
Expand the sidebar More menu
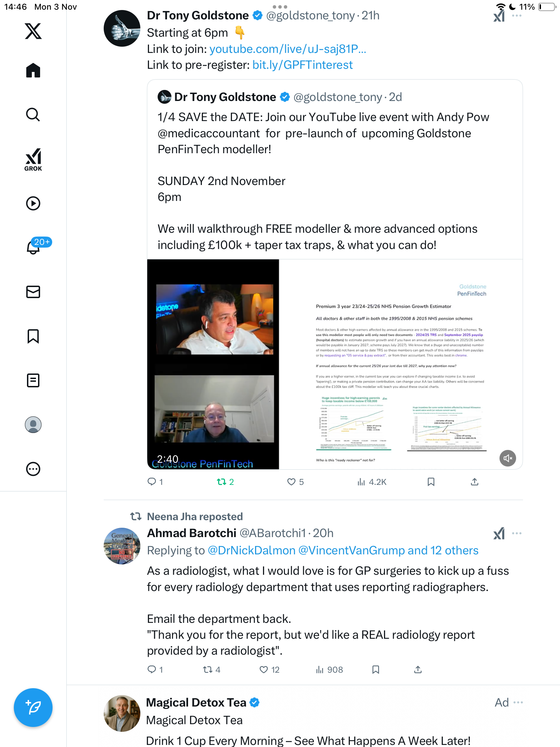(x=33, y=469)
